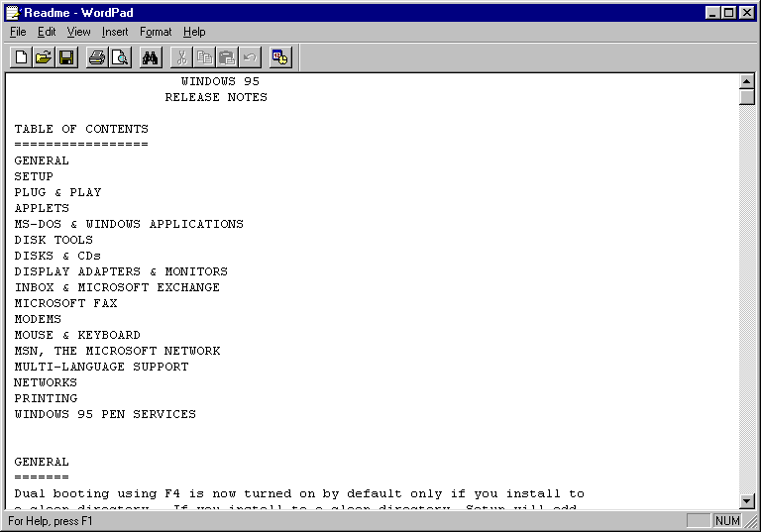Click the vertical scrollbar thumb
Image resolution: width=761 pixels, height=532 pixels.
pyautogui.click(x=747, y=97)
